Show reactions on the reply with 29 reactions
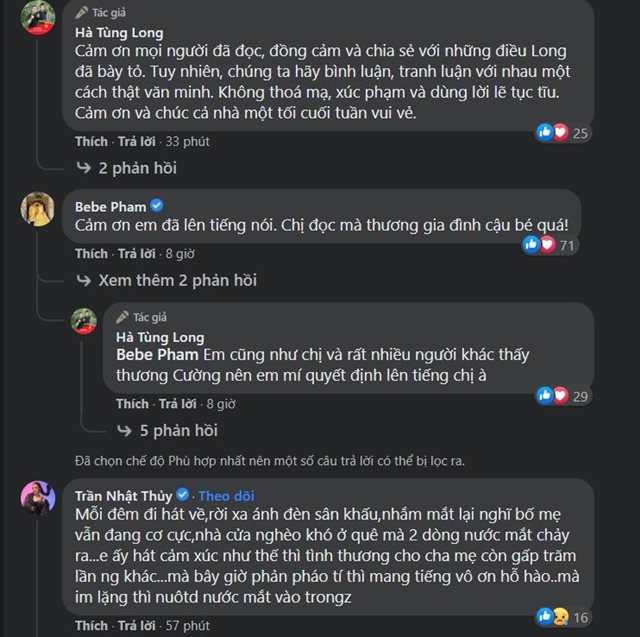The height and width of the screenshot is (637, 640). [565, 396]
